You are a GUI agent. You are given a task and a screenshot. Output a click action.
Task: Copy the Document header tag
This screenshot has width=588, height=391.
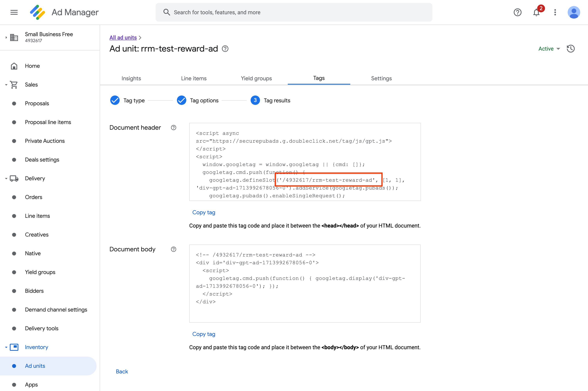pos(204,212)
